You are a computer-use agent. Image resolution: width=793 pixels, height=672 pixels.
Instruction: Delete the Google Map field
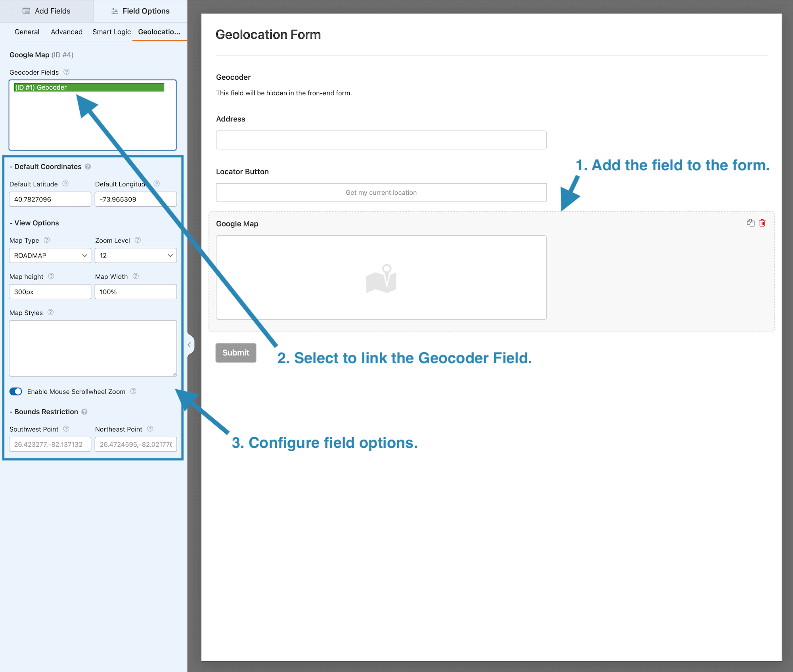pos(762,223)
